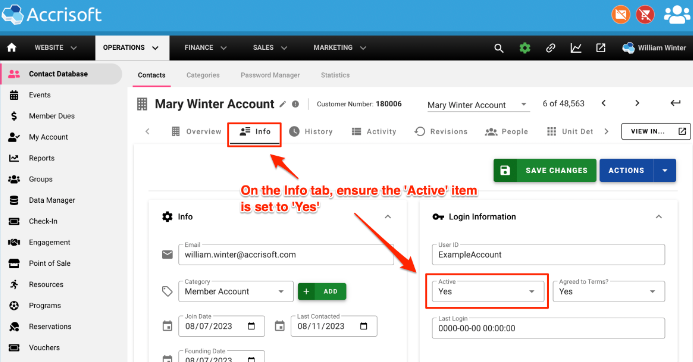Open the search magnifier icon
The width and height of the screenshot is (693, 362).
(x=499, y=48)
